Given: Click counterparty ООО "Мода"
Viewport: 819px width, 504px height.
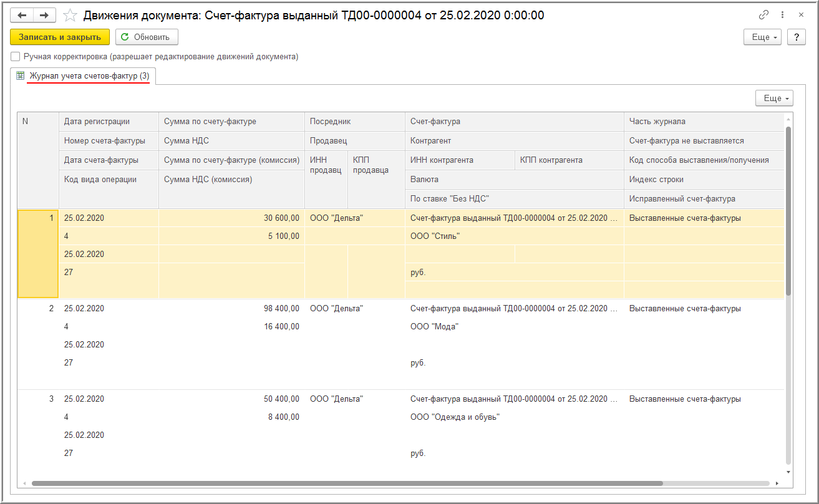Looking at the screenshot, I should [434, 327].
